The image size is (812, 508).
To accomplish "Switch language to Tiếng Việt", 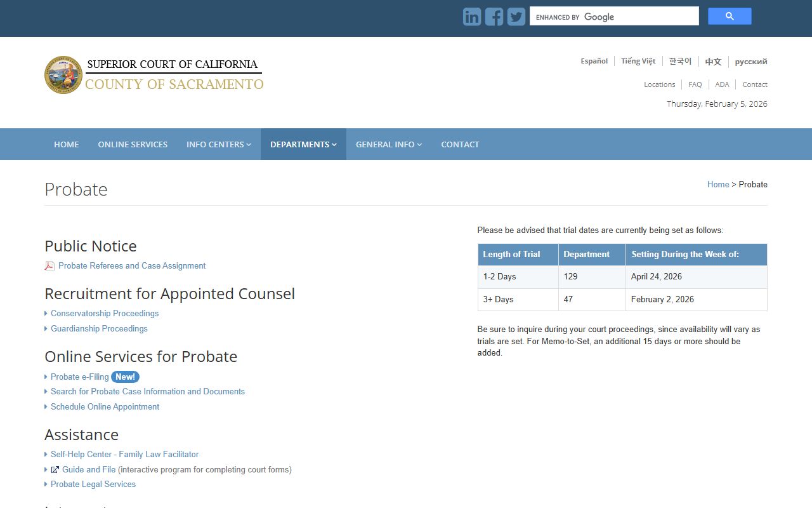I will (x=638, y=61).
